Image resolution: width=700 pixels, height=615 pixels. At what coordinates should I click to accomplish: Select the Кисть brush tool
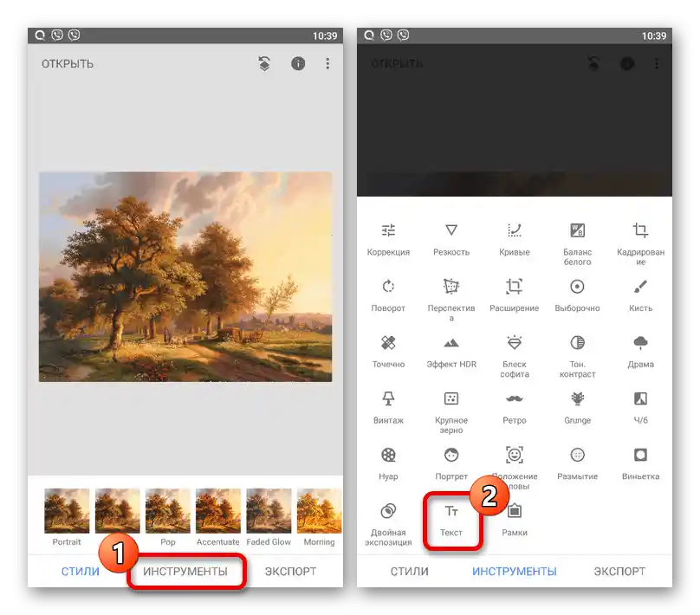[x=640, y=295]
